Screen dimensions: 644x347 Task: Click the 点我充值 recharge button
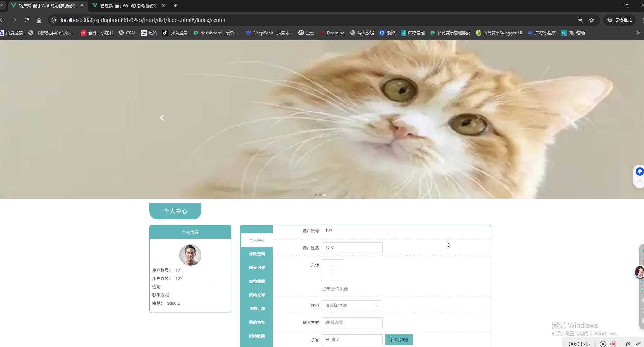click(399, 339)
